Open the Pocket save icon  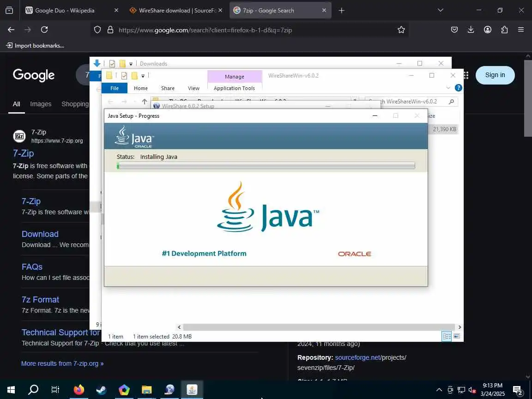point(454,30)
